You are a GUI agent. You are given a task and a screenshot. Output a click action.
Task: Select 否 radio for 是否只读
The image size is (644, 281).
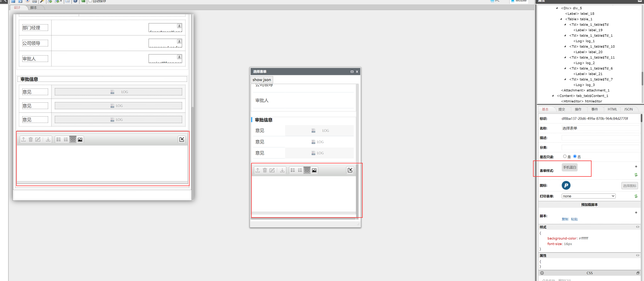pyautogui.click(x=575, y=156)
